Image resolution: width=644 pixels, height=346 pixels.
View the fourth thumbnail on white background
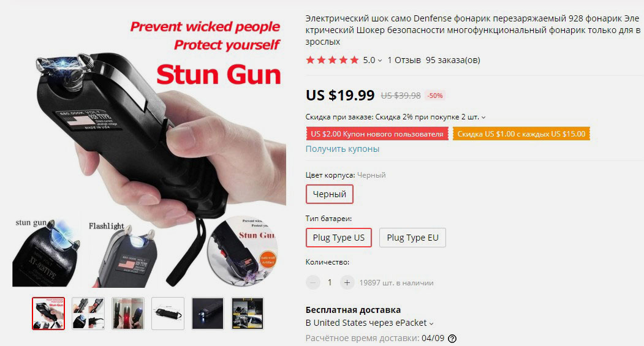(168, 314)
